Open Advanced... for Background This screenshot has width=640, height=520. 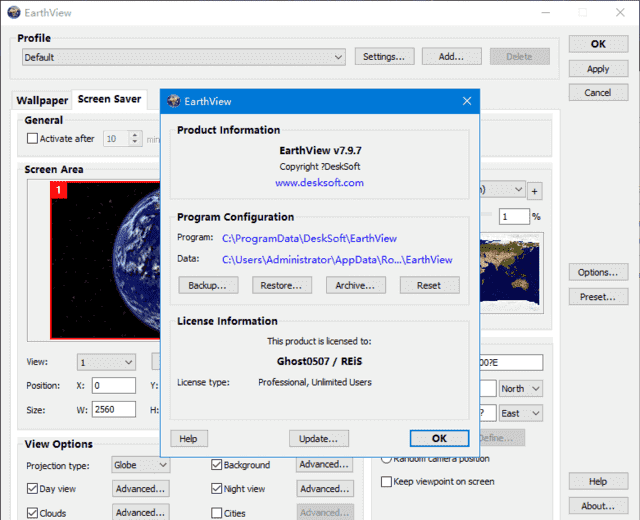point(324,464)
